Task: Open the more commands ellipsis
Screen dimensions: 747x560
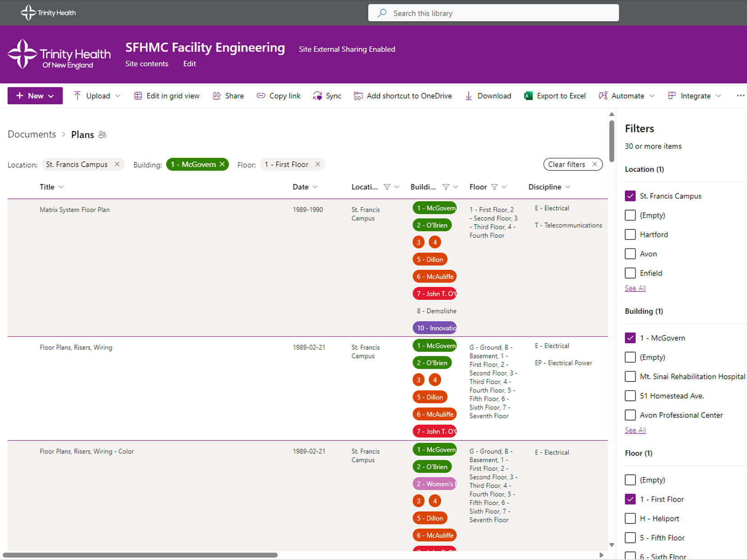Action: tap(740, 96)
